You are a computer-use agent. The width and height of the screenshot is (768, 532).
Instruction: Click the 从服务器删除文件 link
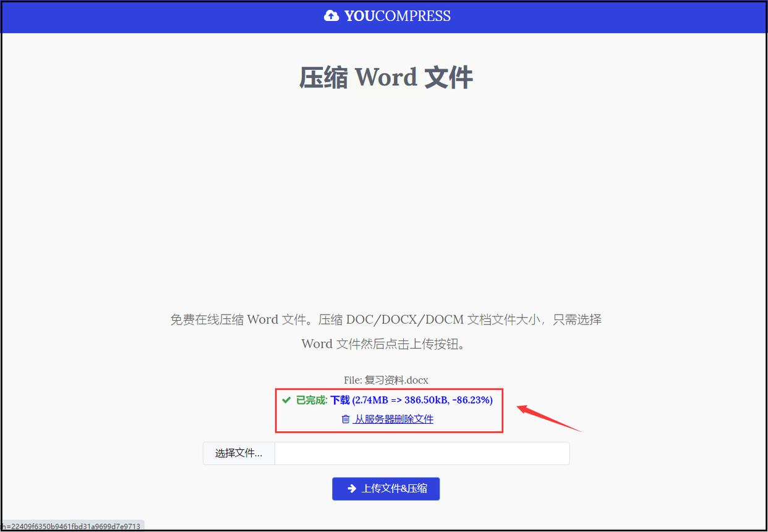click(x=393, y=419)
